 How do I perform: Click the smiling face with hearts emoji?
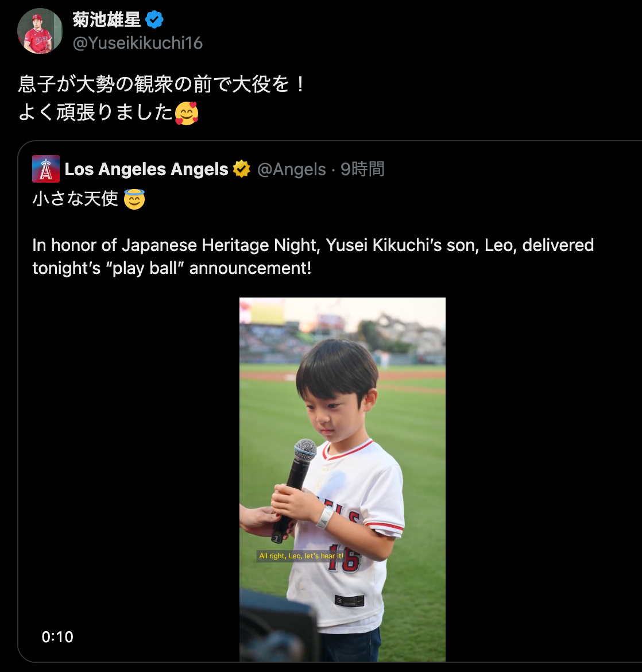(187, 113)
